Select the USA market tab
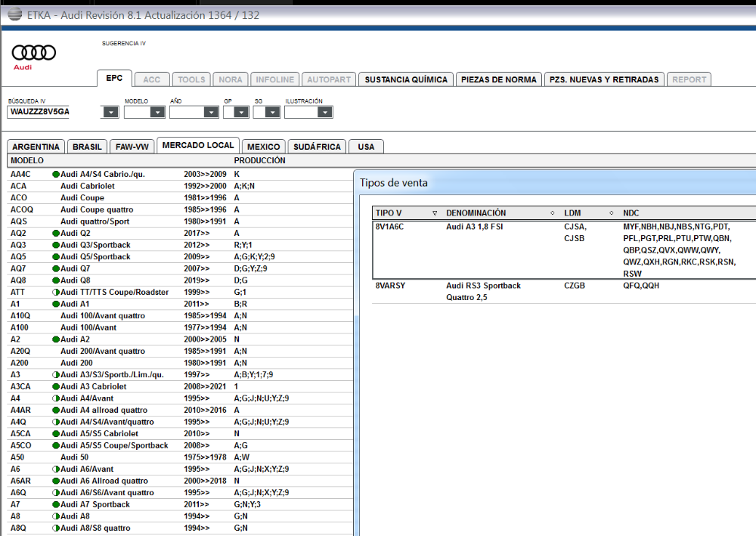756x536 pixels. [x=366, y=147]
